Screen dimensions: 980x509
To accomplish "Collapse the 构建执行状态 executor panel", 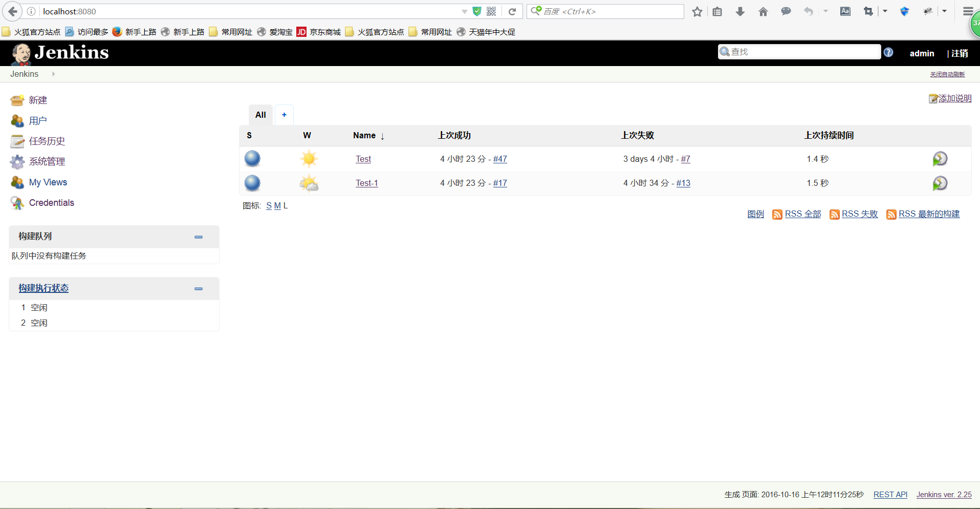I will tap(199, 289).
